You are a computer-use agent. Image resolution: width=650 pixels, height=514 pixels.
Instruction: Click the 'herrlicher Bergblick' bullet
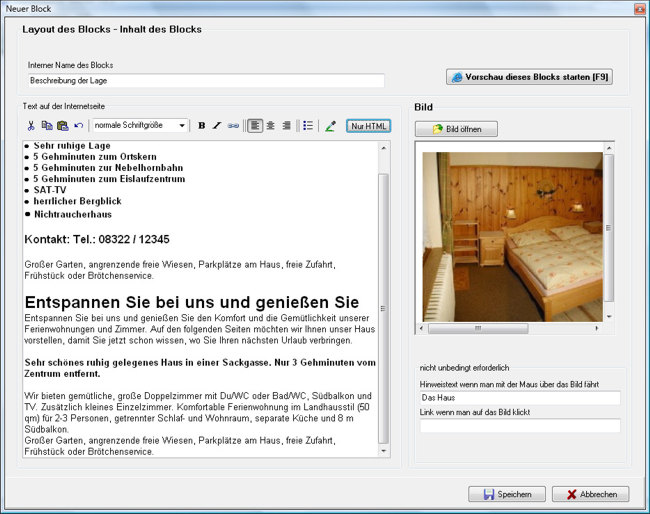pyautogui.click(x=78, y=201)
